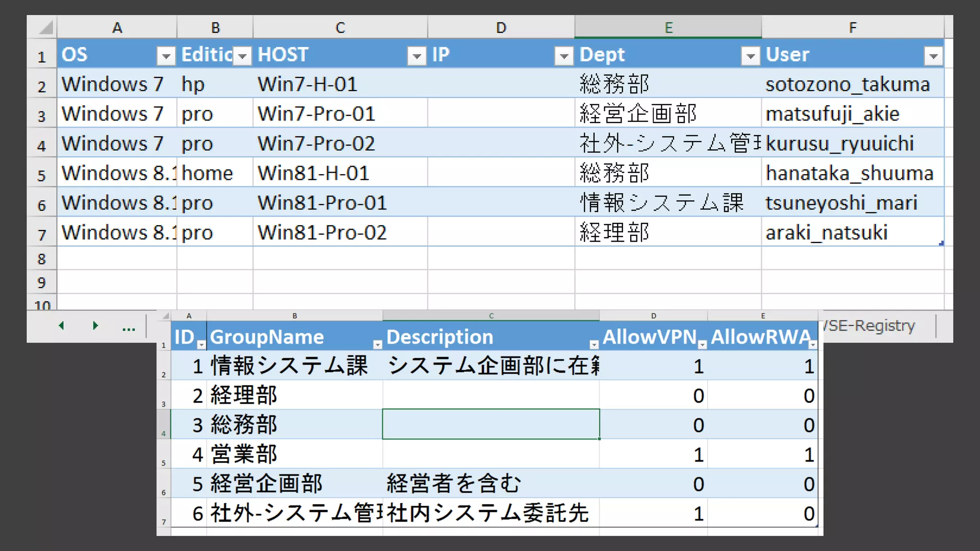Click the sheet tabs ellipsis button
Screen dimensions: 980x551
pyautogui.click(x=128, y=328)
